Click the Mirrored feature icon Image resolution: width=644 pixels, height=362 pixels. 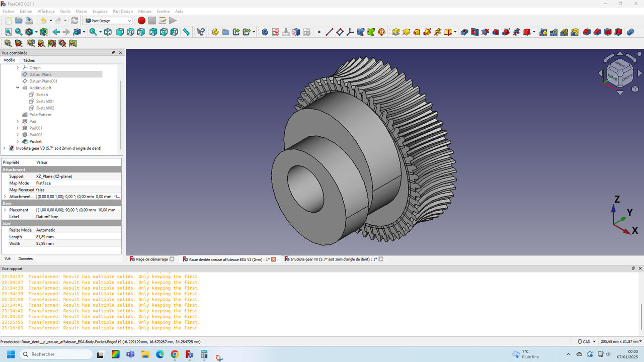click(543, 32)
